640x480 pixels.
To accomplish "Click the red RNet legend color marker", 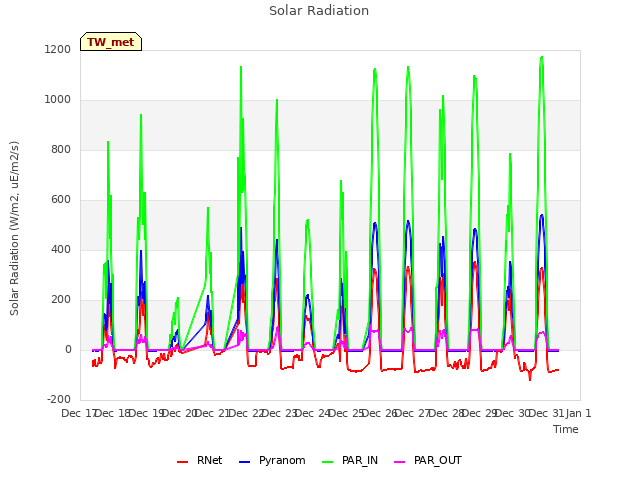I will pos(182,462).
